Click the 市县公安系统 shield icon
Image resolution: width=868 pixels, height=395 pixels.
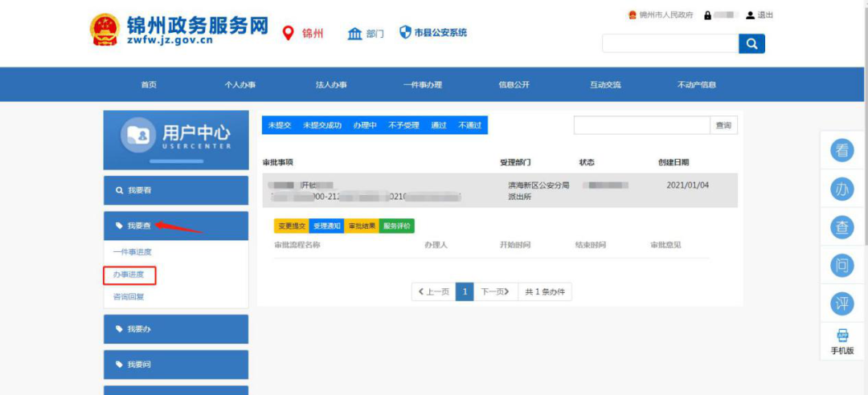(x=406, y=32)
